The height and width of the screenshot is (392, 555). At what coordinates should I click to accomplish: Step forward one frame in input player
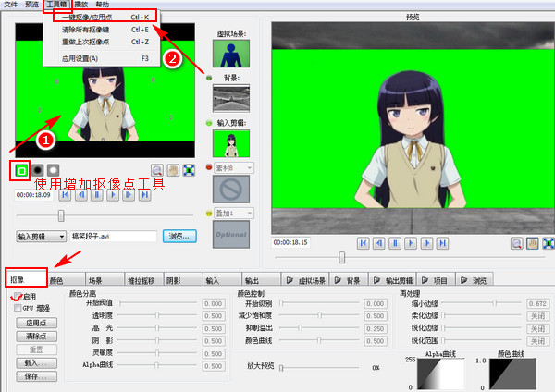pos(129,195)
